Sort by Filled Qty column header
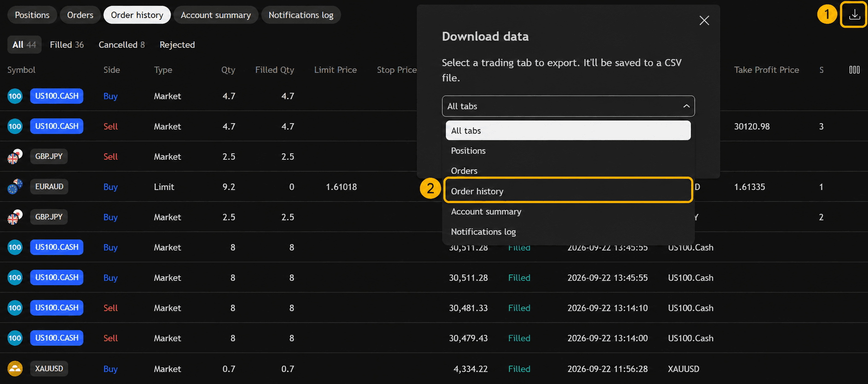This screenshot has height=384, width=868. coord(275,70)
